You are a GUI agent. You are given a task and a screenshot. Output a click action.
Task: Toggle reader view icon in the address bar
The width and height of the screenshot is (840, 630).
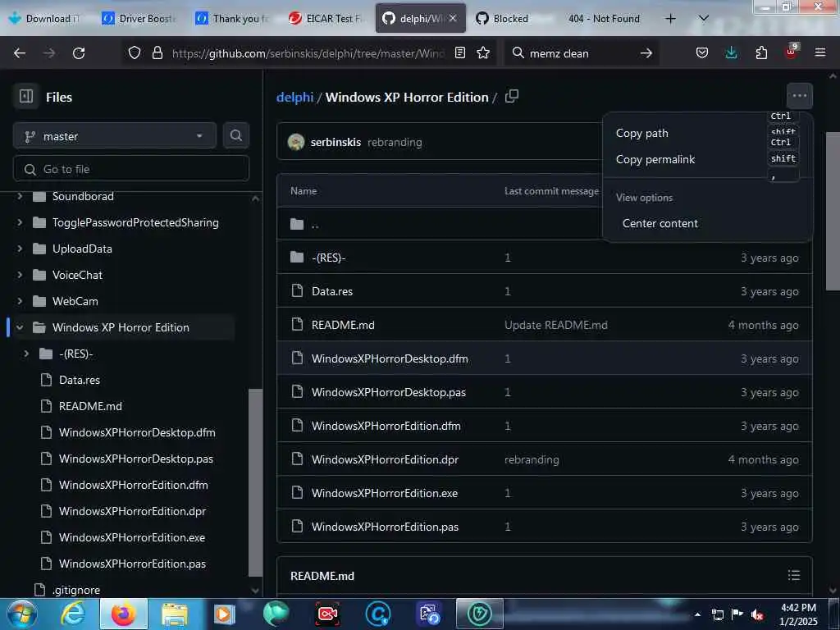(x=459, y=52)
